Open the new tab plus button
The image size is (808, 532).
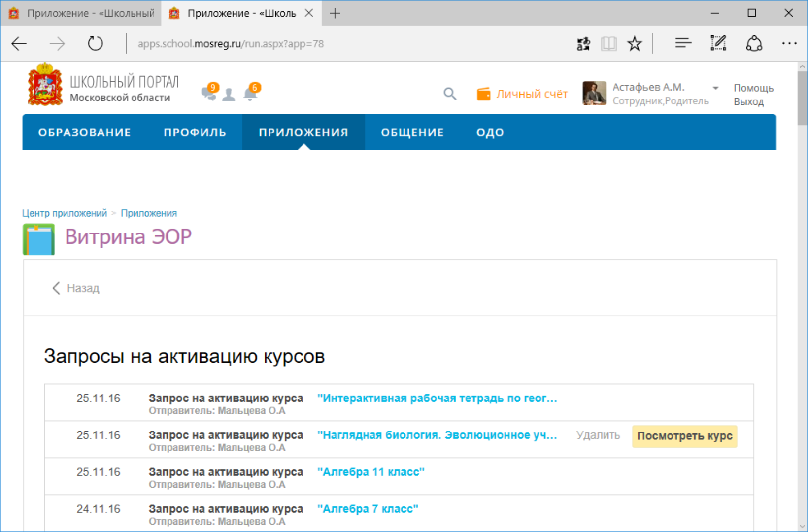335,13
